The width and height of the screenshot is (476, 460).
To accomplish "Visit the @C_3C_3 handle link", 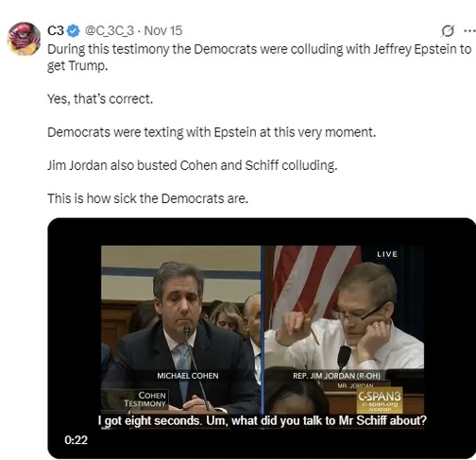I will click(x=109, y=31).
